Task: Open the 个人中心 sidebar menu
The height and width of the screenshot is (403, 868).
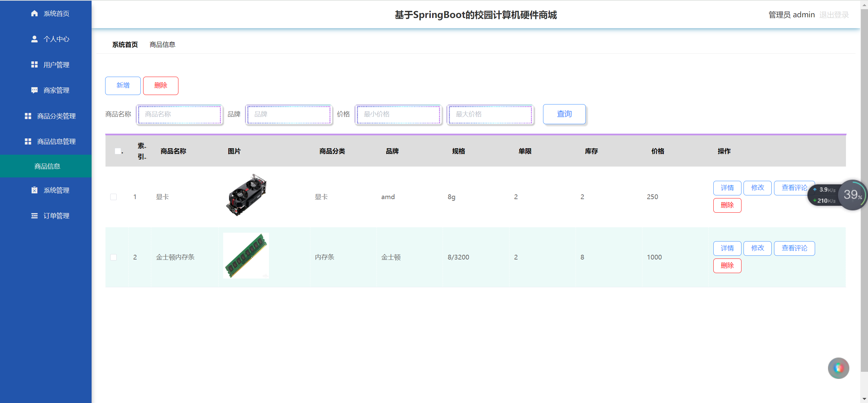Action: pyautogui.click(x=46, y=39)
